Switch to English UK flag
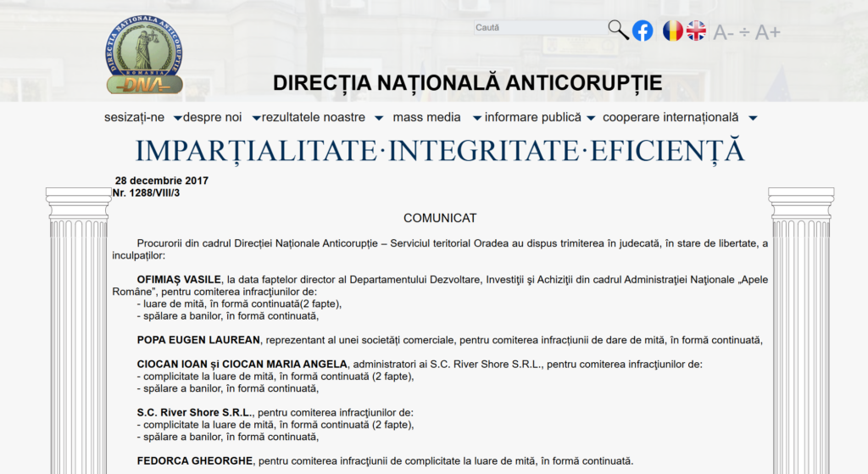This screenshot has height=474, width=868. coord(697,31)
